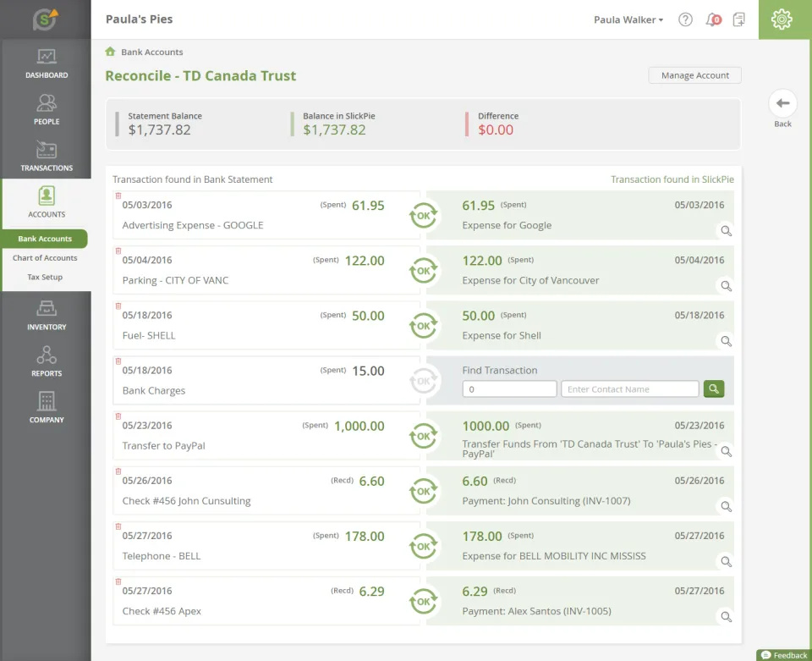This screenshot has width=812, height=661.
Task: Expand the Paula Walker user dropdown
Action: [628, 19]
